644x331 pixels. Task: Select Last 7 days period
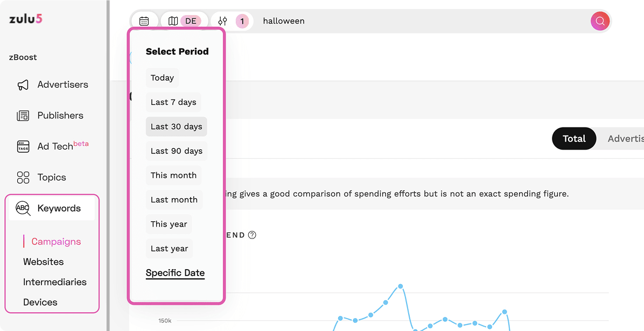coord(173,102)
